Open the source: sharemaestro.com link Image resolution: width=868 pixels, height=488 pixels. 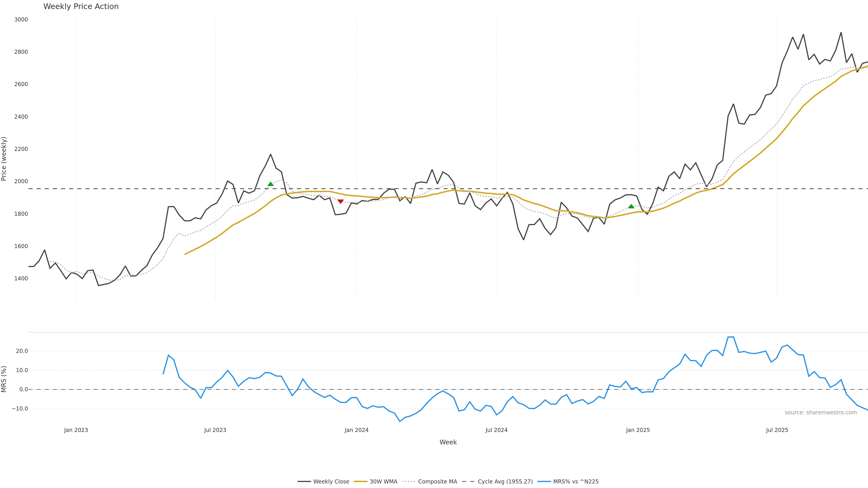click(x=821, y=413)
